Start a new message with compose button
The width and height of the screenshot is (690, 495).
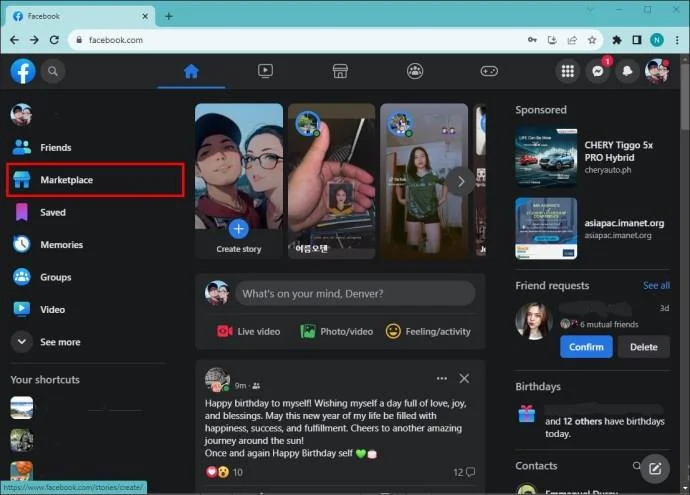coord(655,469)
